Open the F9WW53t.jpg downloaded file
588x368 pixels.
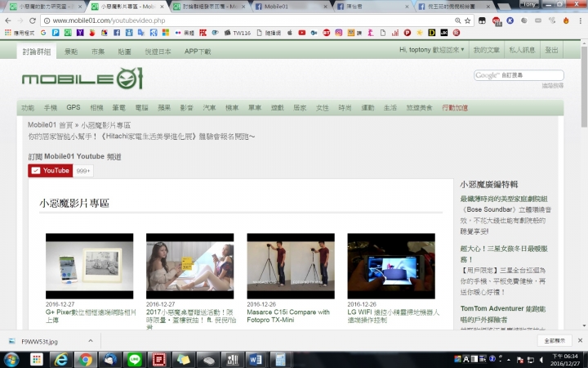(x=39, y=341)
